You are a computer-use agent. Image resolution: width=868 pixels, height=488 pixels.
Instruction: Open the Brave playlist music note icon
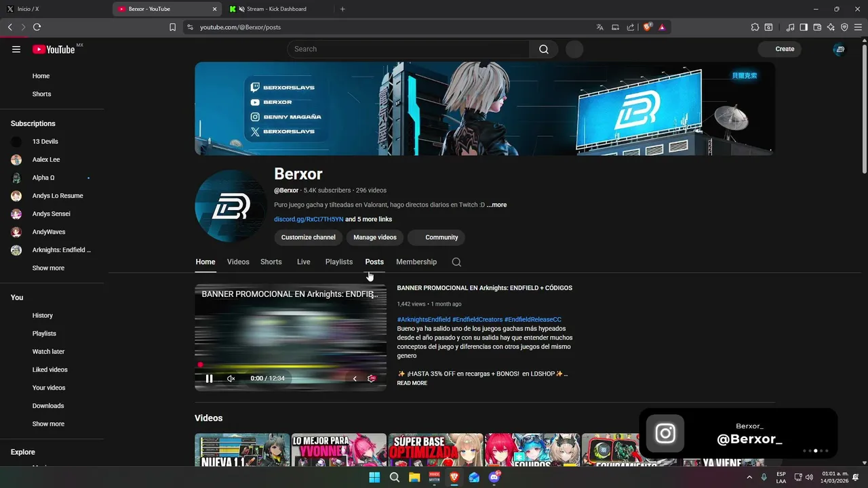790,27
